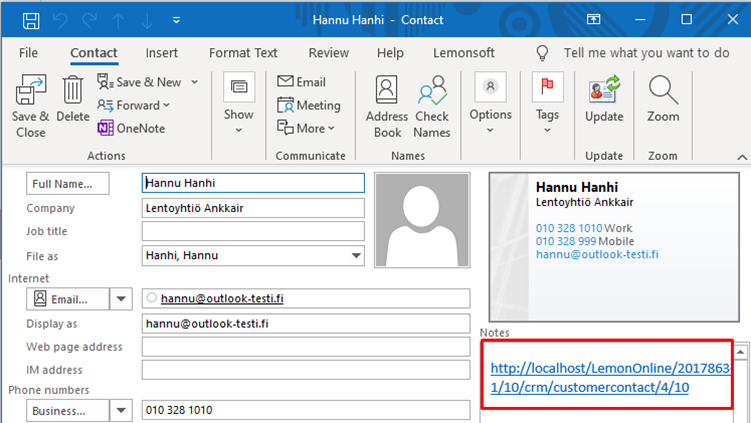The image size is (751, 423).
Task: Click Tell me what you want to do
Action: point(647,53)
